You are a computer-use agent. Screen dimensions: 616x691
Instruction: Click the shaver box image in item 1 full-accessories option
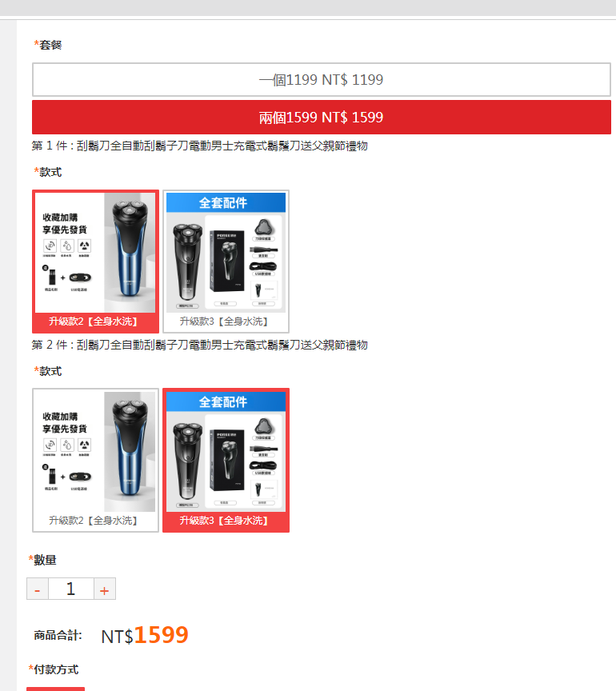coord(226,261)
